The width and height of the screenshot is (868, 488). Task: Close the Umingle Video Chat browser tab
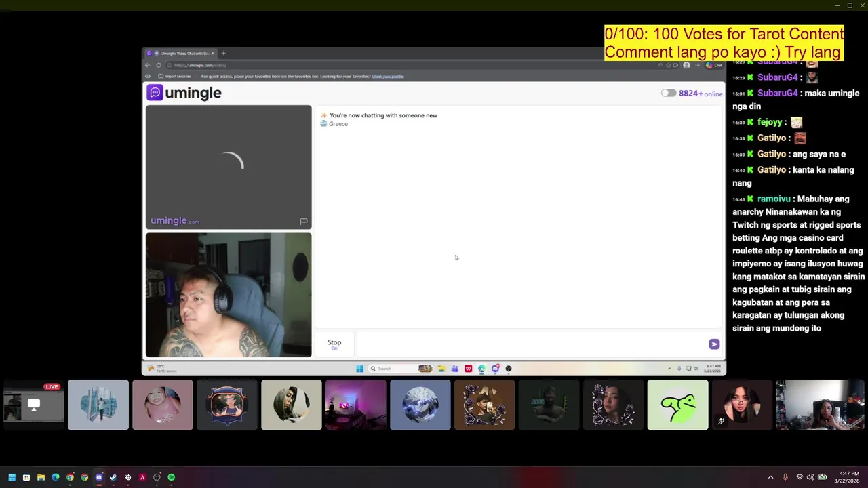tap(212, 53)
